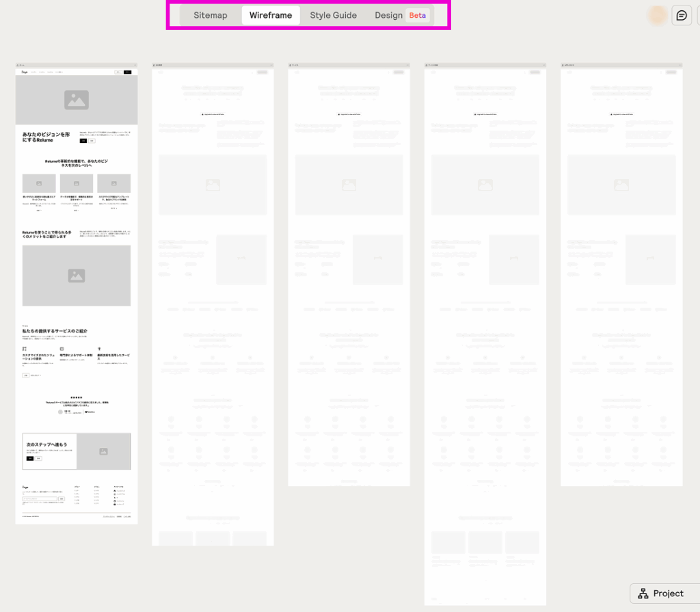Viewport: 700px width, 612px height.
Task: Click the right feature card image placeholder
Action: point(113,183)
